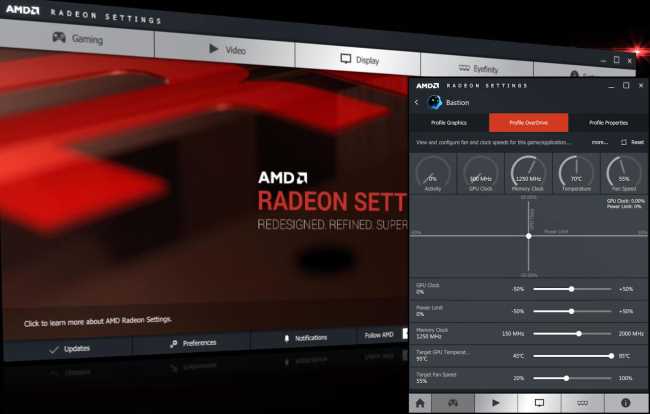Image resolution: width=650 pixels, height=414 pixels.
Task: Open the Display tab in the background Radeon window
Action: tap(357, 59)
